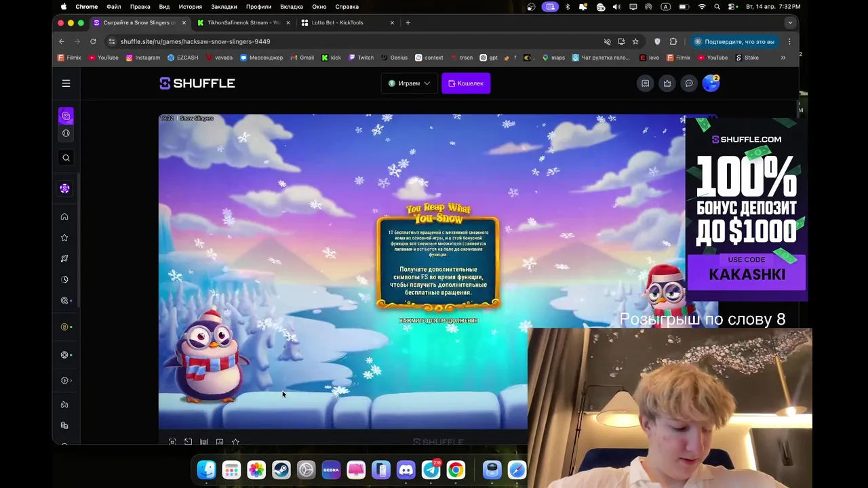Open the gold coin icon in the sidebar

click(x=66, y=327)
